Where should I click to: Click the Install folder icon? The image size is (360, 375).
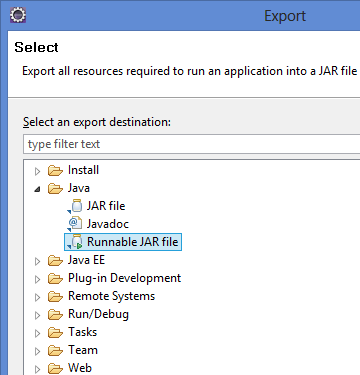tap(55, 170)
